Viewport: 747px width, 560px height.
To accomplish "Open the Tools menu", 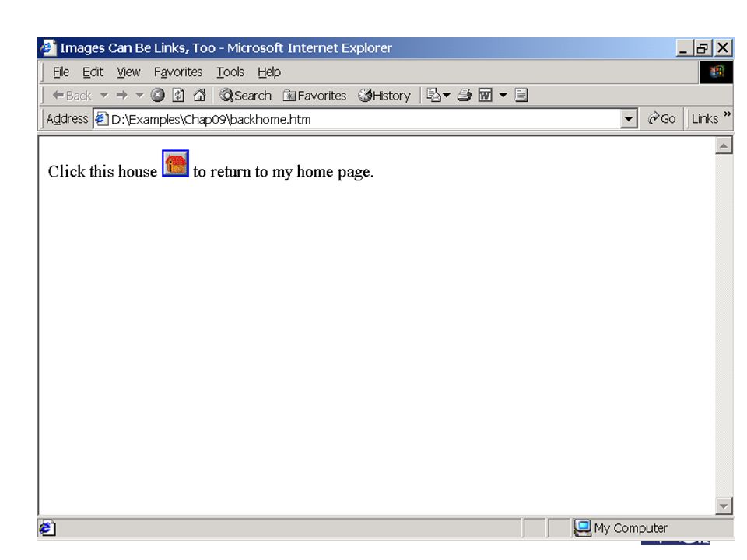I will tap(230, 72).
